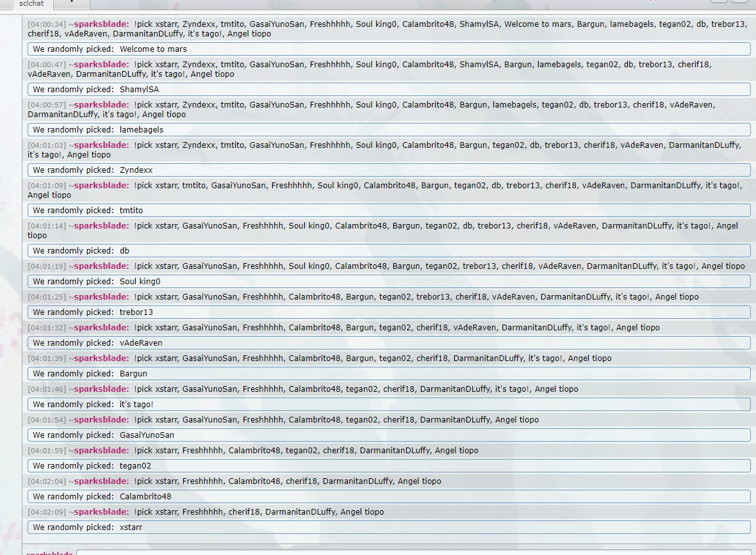Switch to the sclchat room tab

[31, 4]
